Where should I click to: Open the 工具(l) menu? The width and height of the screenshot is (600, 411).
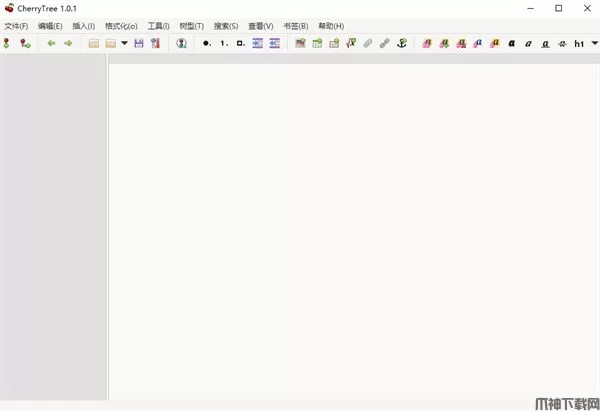[158, 26]
